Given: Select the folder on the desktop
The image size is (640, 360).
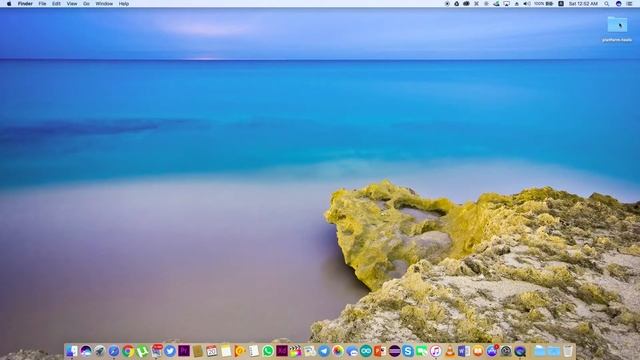Looking at the screenshot, I should point(617,25).
